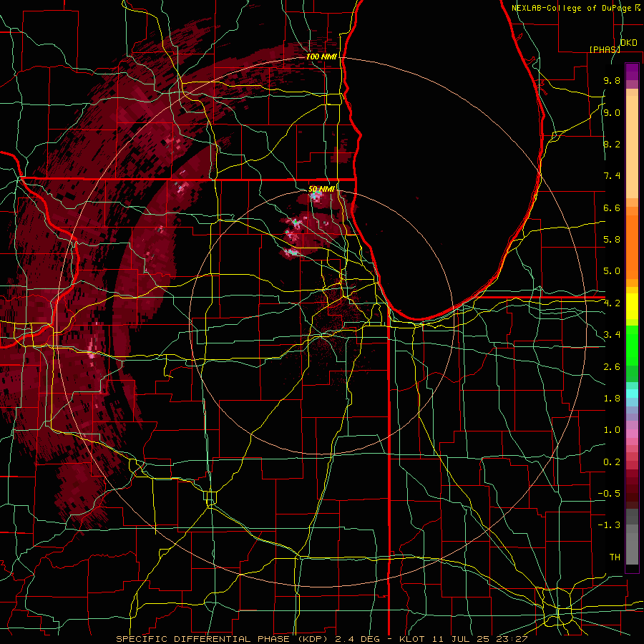Screen dimensions: 644x644
Task: Click the -1.3 scale value
Action: [609, 525]
